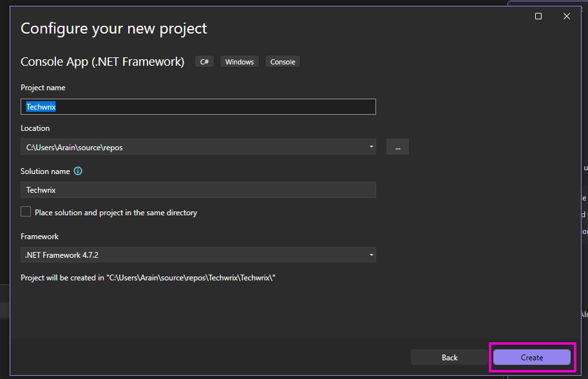The width and height of the screenshot is (588, 379).
Task: Close the Configure your new project dialog
Action: pyautogui.click(x=567, y=16)
